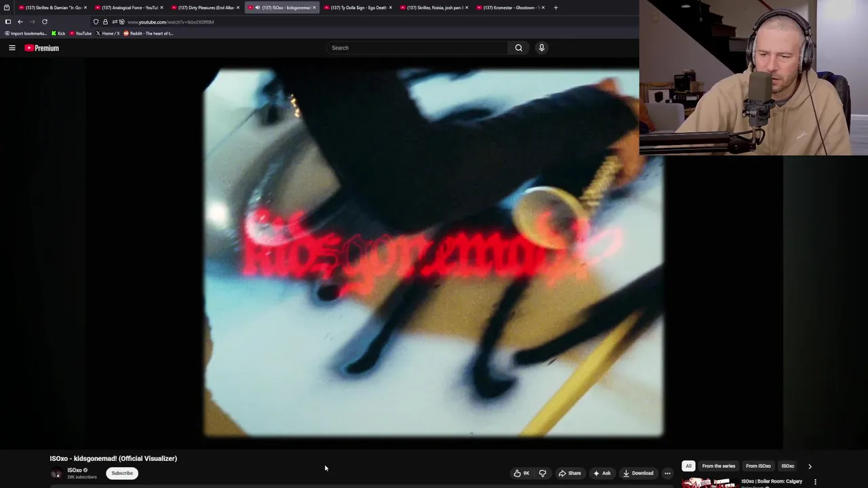Mute the playing ISOxo tab speaker icon

pyautogui.click(x=257, y=7)
